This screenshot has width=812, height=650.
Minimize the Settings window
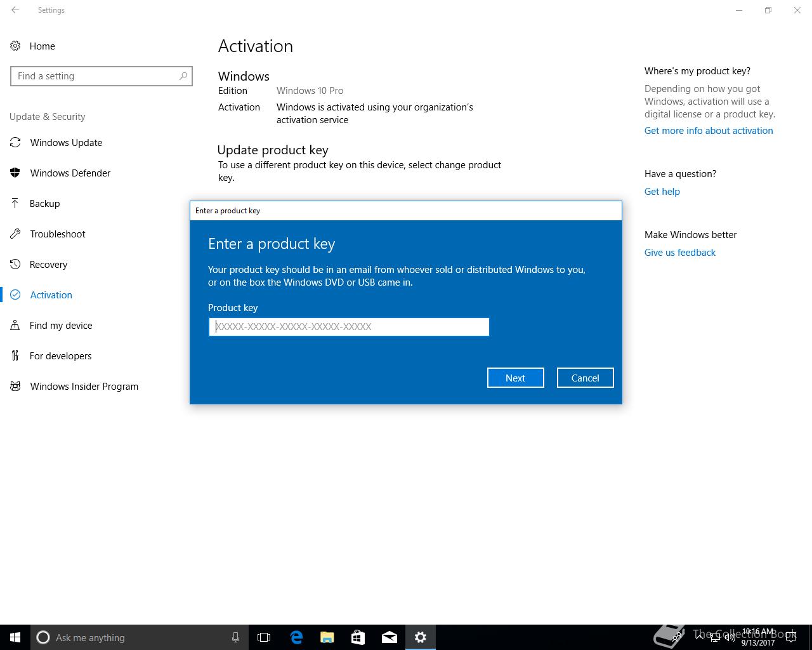(x=739, y=10)
